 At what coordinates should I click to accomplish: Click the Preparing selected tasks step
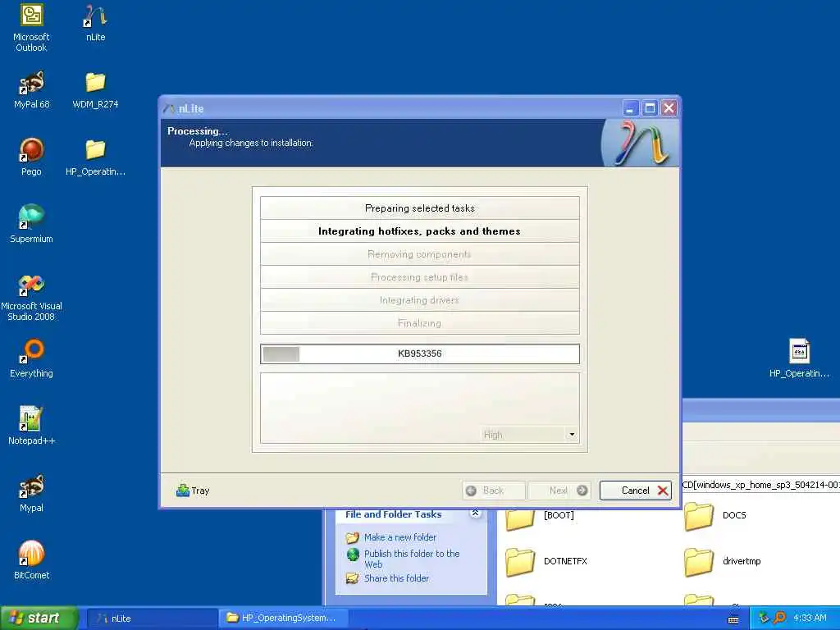419,208
